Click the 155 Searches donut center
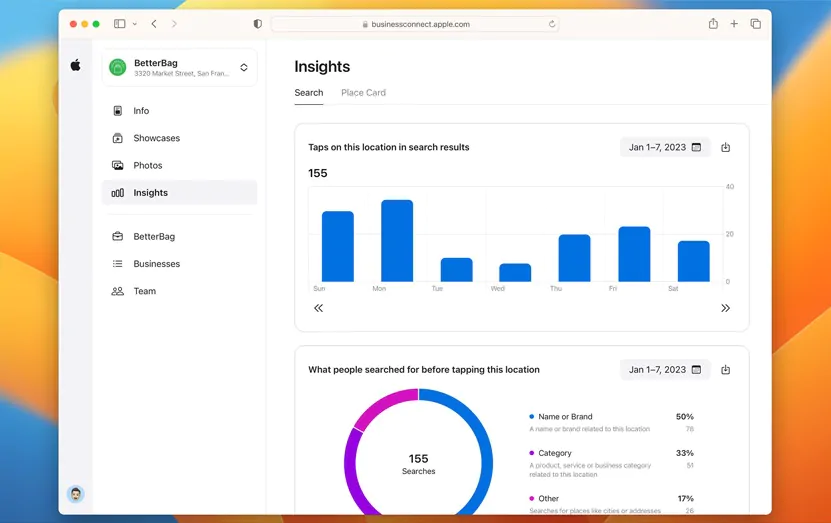 tap(418, 464)
